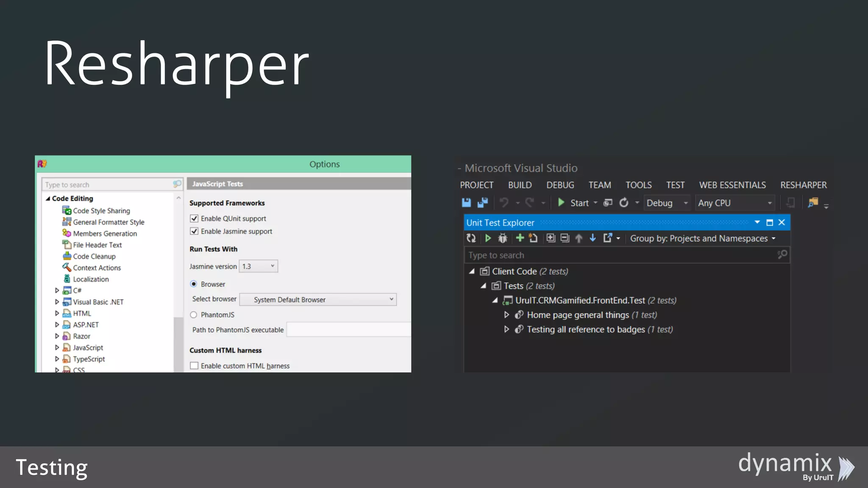Click expand all icon in test explorer
This screenshot has height=488, width=868.
551,238
